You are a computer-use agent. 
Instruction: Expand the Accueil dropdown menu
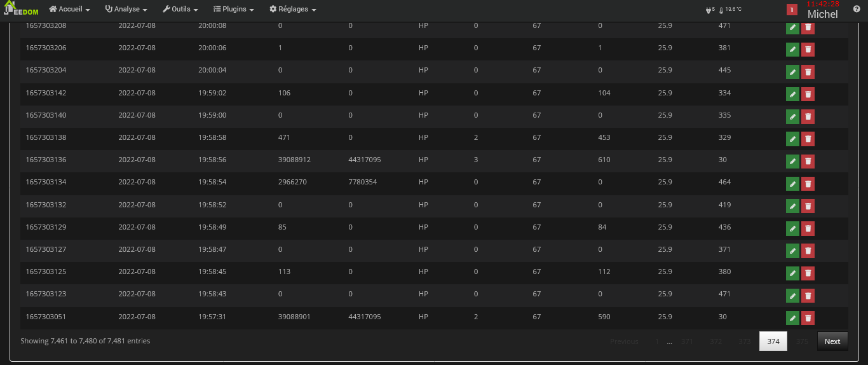tap(70, 10)
